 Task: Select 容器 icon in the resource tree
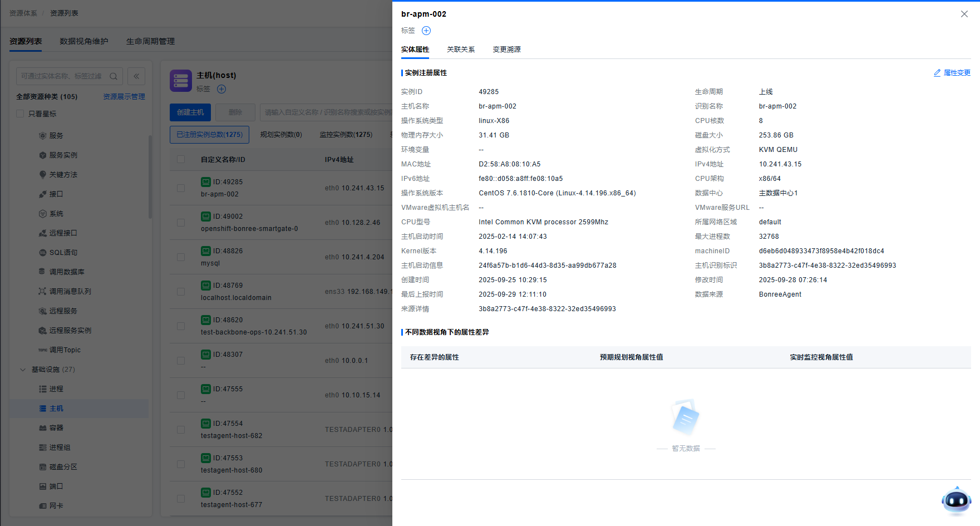[43, 428]
